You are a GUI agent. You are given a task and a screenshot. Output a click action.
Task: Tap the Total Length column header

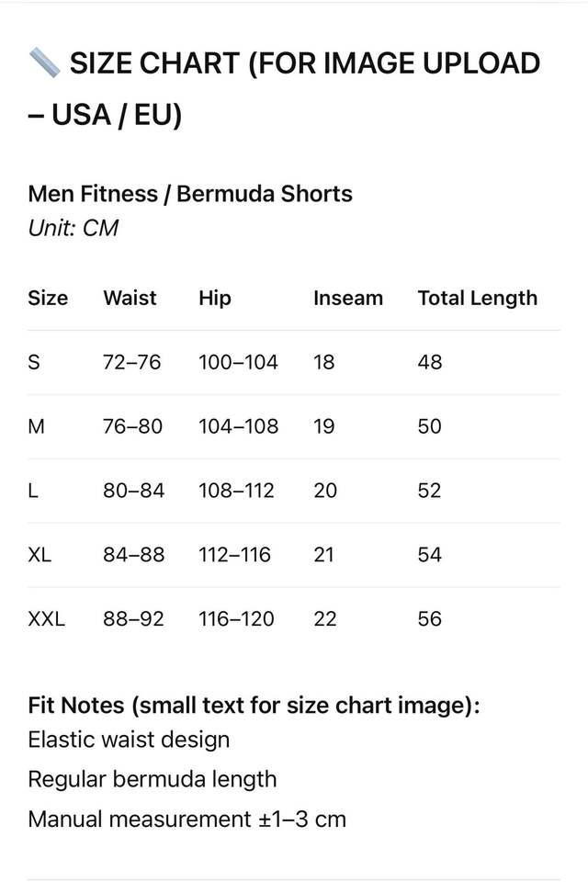[477, 298]
